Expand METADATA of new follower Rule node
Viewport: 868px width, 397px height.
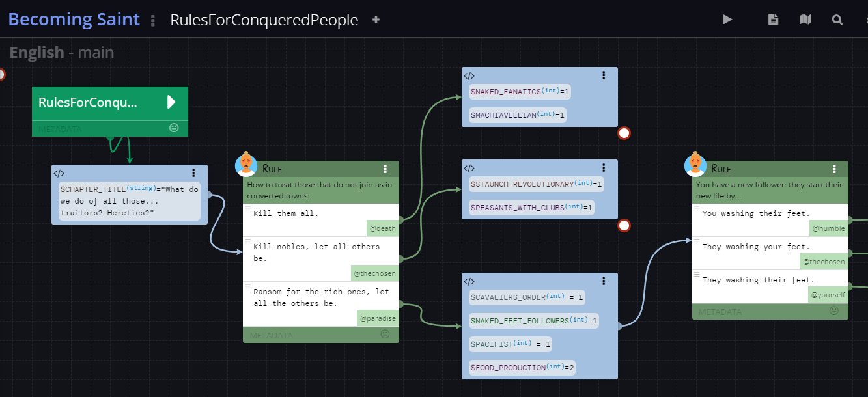721,312
